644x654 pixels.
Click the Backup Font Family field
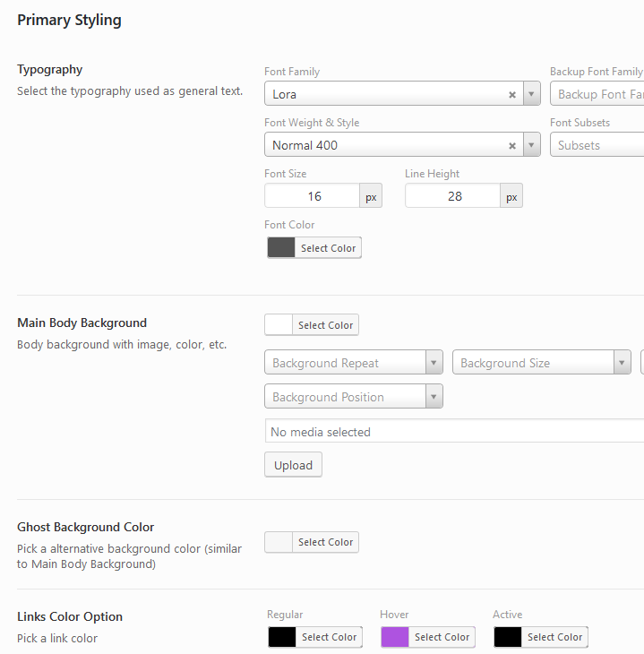pyautogui.click(x=598, y=94)
